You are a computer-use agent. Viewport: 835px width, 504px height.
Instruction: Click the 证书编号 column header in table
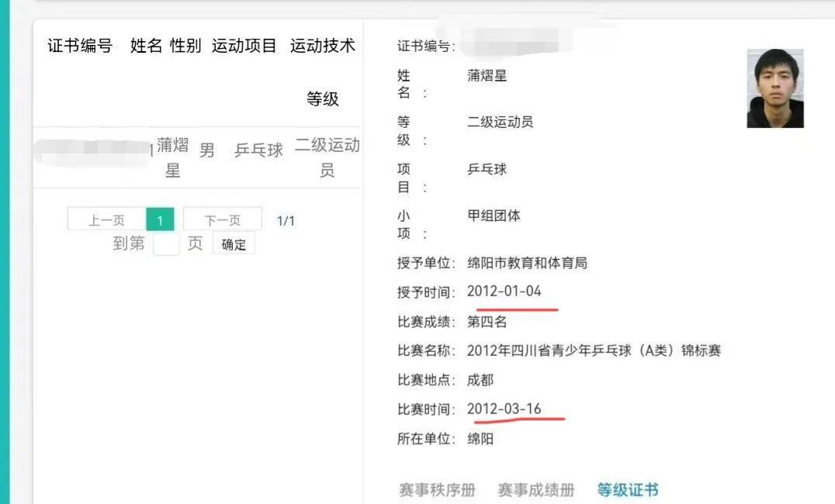[80, 46]
